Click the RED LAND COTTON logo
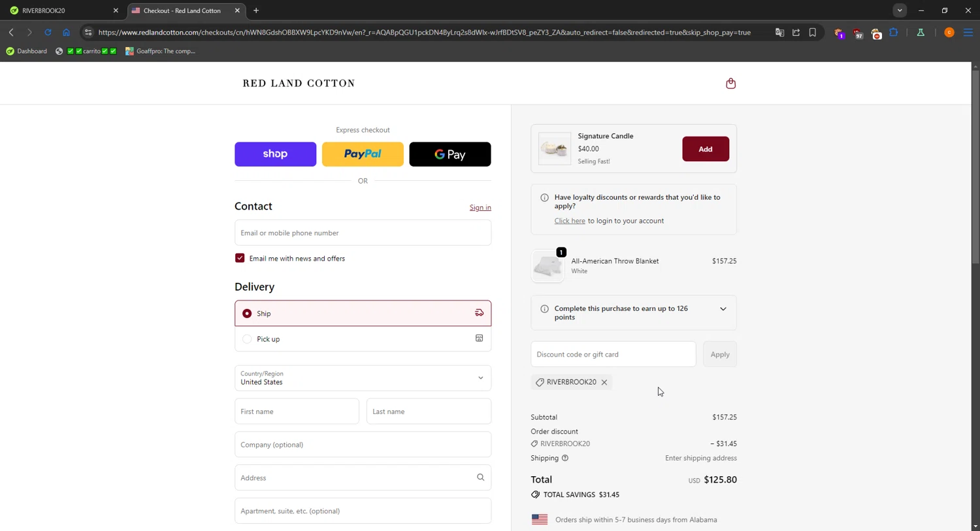 tap(299, 84)
